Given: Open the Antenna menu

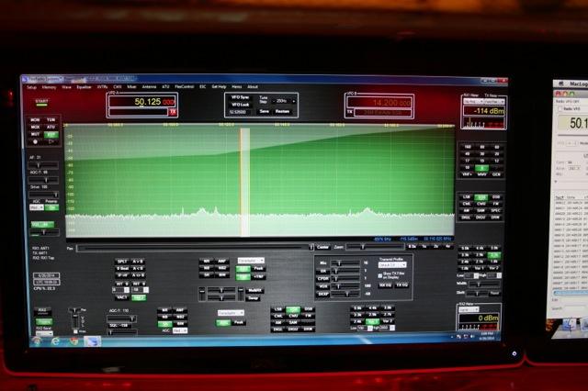Looking at the screenshot, I should pyautogui.click(x=149, y=87).
